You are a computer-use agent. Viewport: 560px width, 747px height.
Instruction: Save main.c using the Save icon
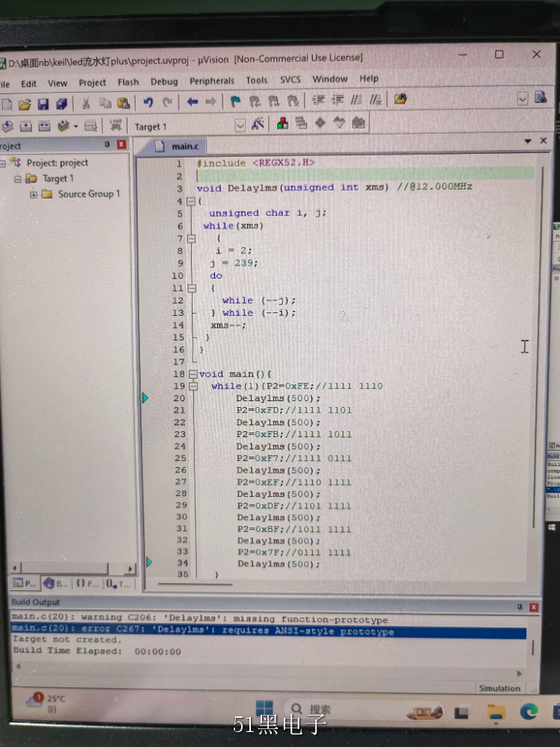pyautogui.click(x=43, y=104)
